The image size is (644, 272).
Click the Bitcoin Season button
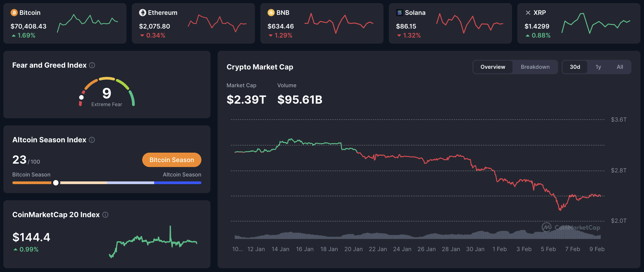172,160
